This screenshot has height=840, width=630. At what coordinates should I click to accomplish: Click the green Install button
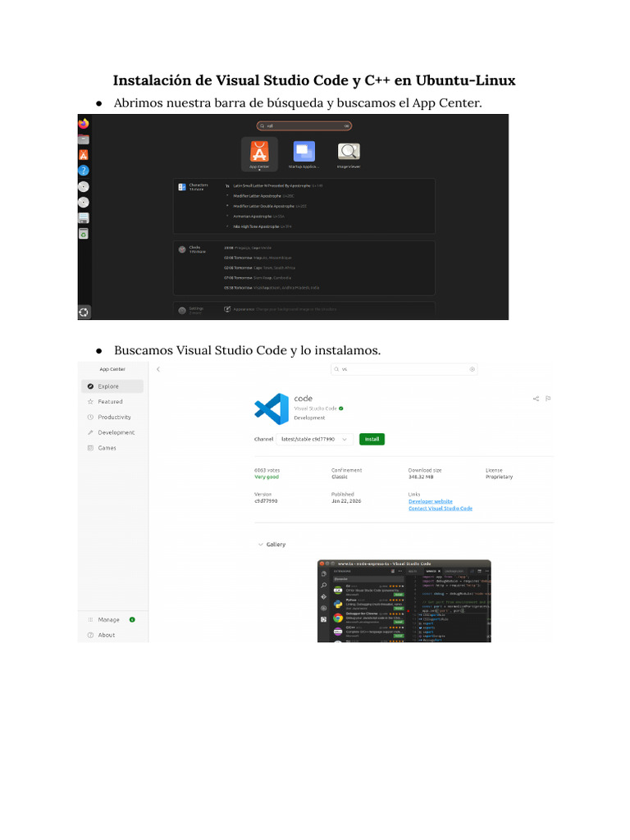click(x=372, y=440)
